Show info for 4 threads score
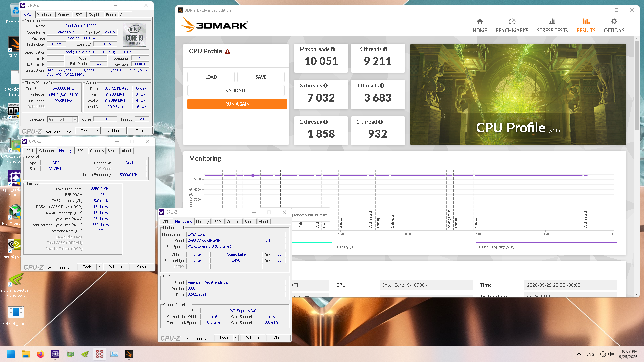The image size is (644, 362). [382, 86]
